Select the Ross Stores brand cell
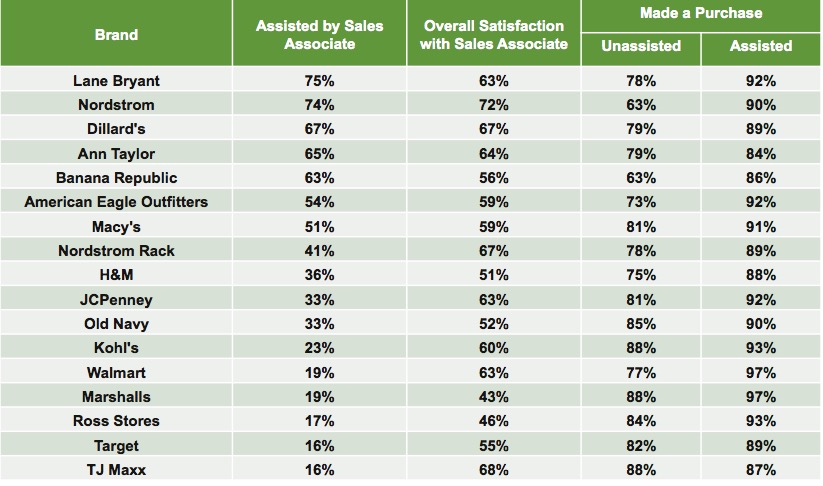The width and height of the screenshot is (823, 486). click(116, 421)
